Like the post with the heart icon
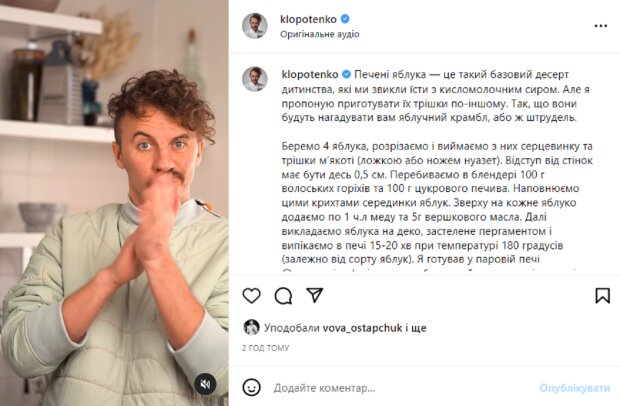 pos(251,296)
